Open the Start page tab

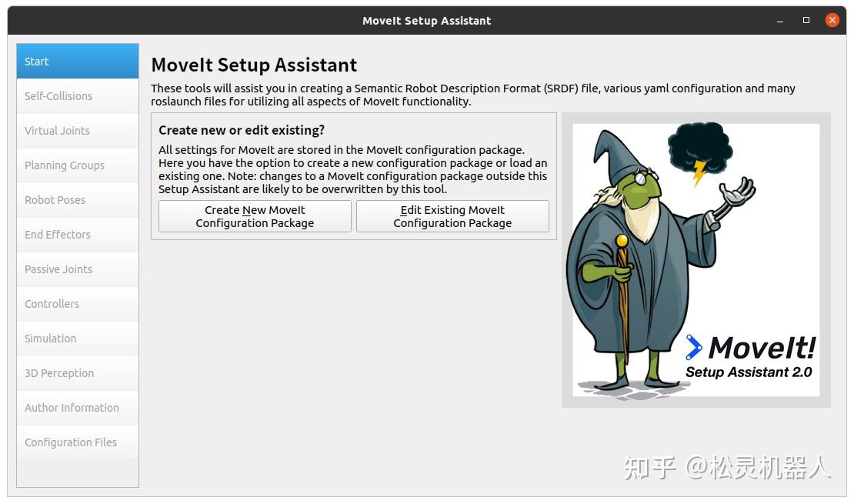(78, 61)
